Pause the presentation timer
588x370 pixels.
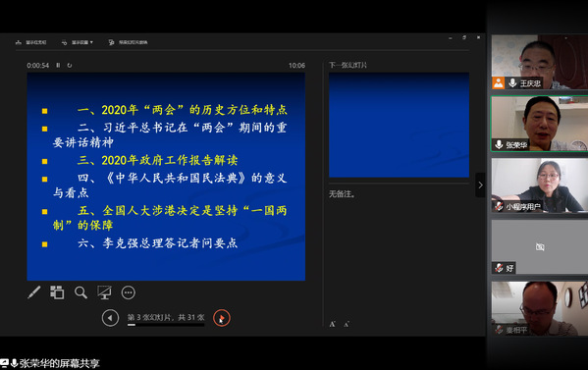(58, 65)
